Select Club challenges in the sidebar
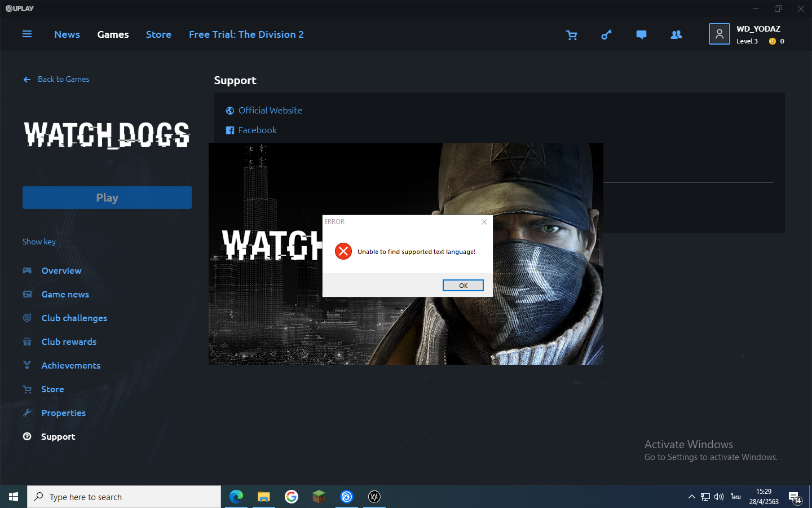 74,318
